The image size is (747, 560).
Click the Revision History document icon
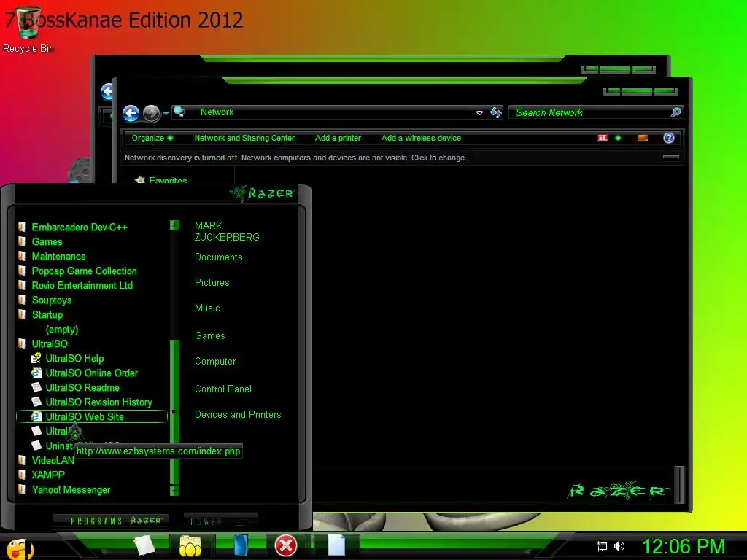click(x=36, y=402)
